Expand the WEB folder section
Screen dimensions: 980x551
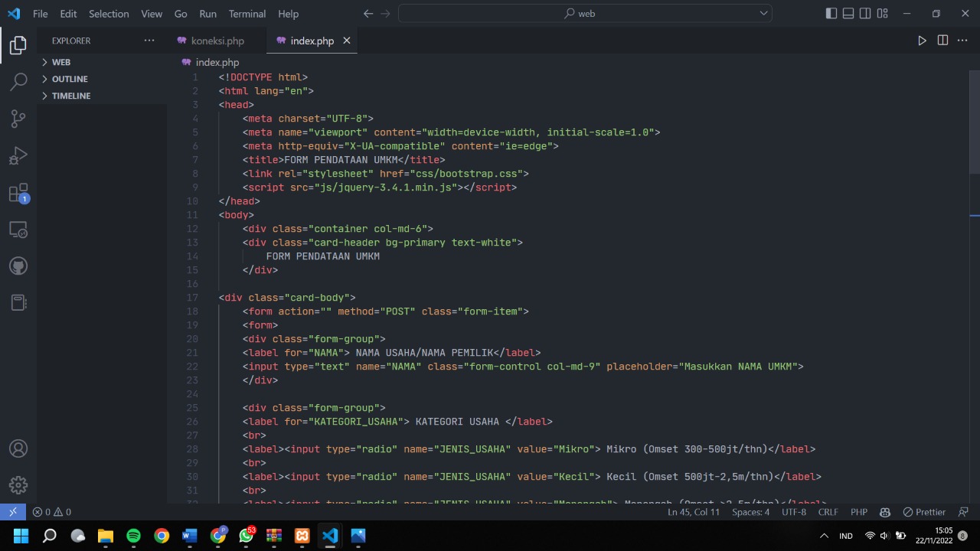102,62
